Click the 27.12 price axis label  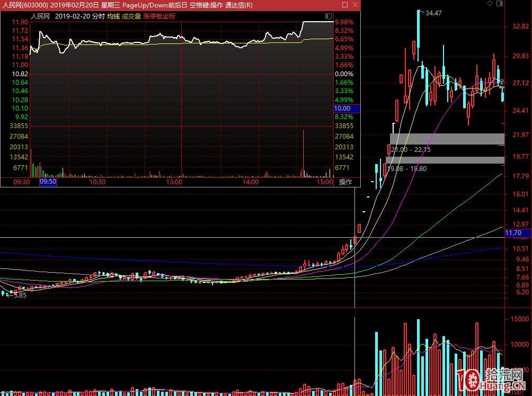(520, 83)
